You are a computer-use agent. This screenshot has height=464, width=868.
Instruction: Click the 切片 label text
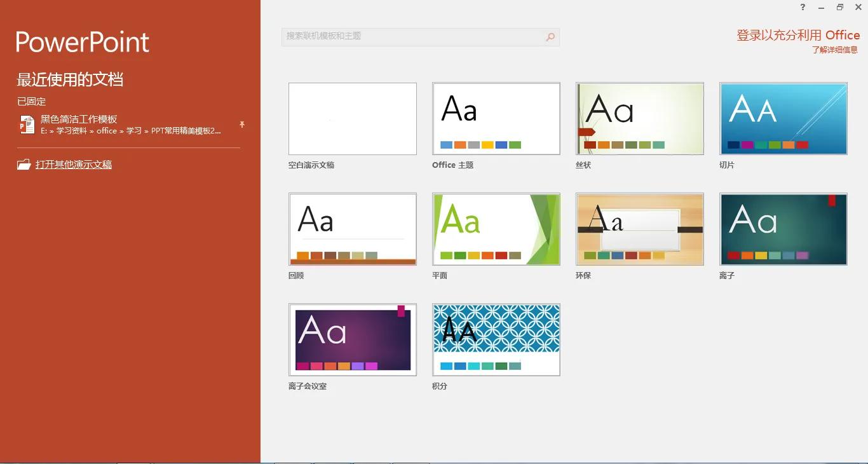tap(727, 165)
